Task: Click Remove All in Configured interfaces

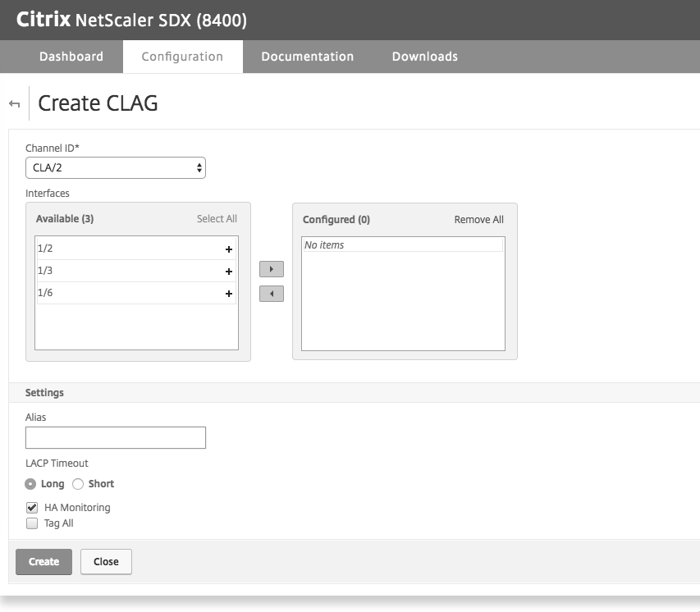Action: [x=479, y=220]
